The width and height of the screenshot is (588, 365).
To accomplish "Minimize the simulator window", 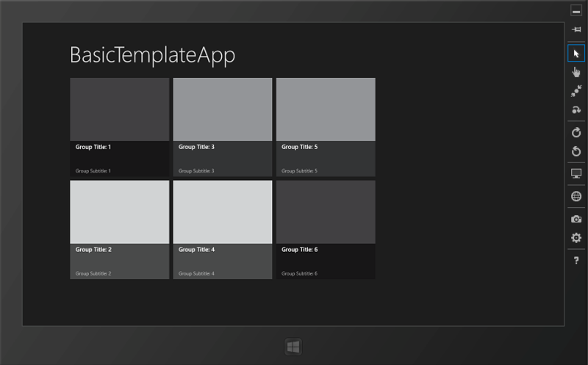I will click(x=576, y=10).
